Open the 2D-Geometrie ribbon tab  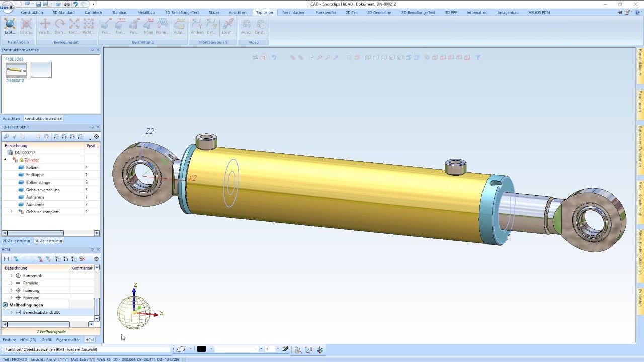point(379,12)
